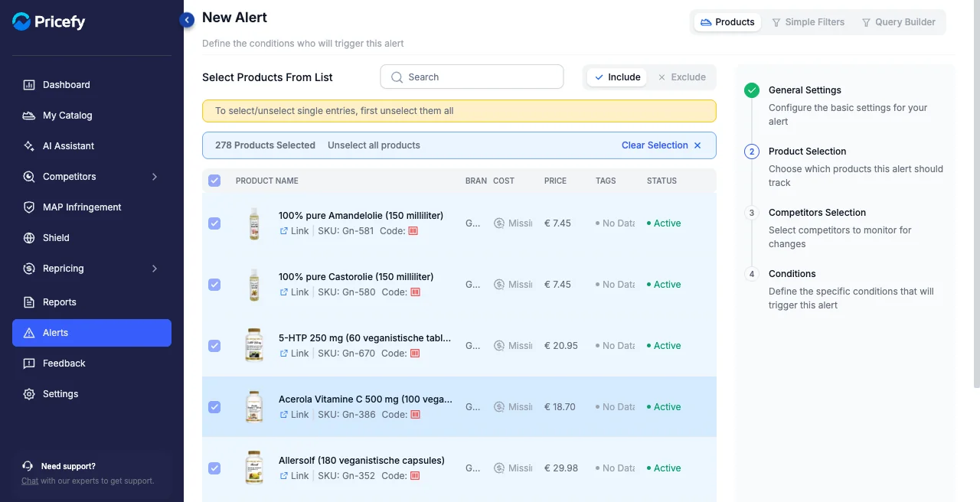
Task: Click barcode icon for SKU Gn-670
Action: point(414,354)
